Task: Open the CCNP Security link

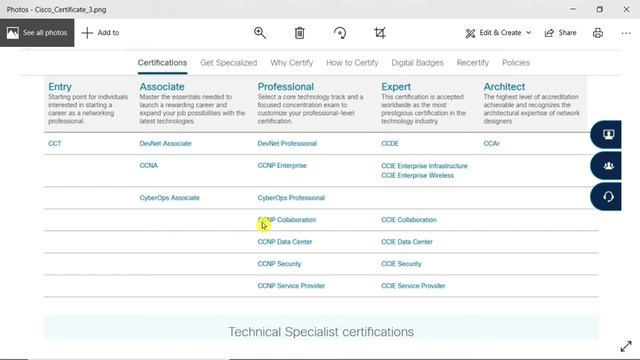Action: coord(279,264)
